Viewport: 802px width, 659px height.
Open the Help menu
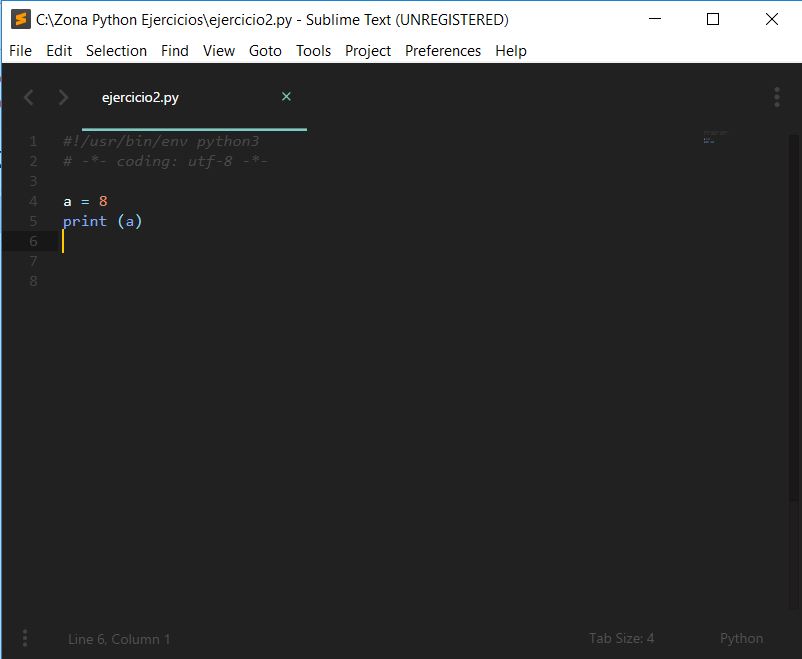click(x=511, y=50)
